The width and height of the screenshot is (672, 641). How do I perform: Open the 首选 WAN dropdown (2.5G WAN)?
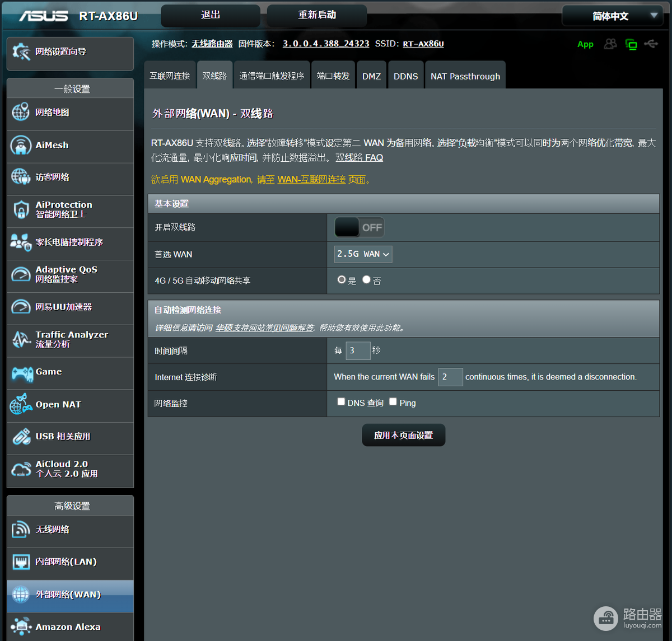[363, 254]
